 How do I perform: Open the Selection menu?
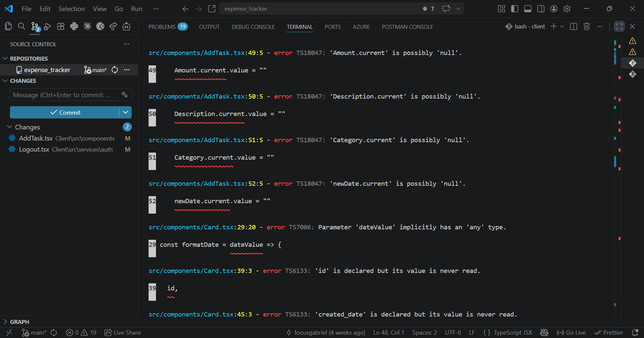click(71, 9)
